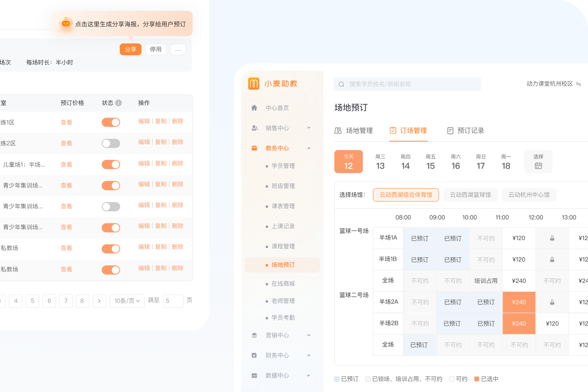Viewport: 588px width, 392px height.
Task: Select the 今天 12 date tile
Action: coord(348,162)
